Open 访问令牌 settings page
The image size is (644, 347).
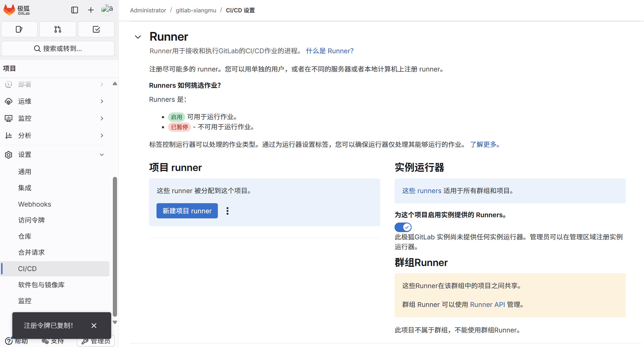(x=55, y=220)
